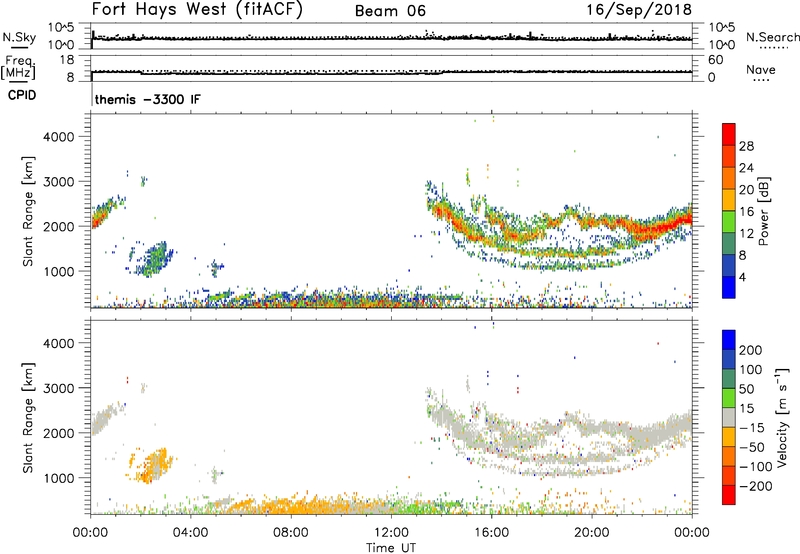
Task: Click the '20:00' time axis label
Action: [x=591, y=533]
